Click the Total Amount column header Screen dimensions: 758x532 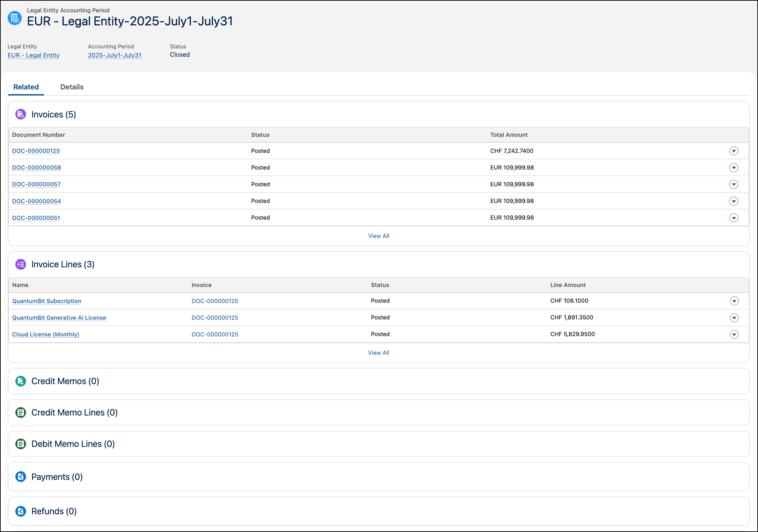pyautogui.click(x=509, y=135)
